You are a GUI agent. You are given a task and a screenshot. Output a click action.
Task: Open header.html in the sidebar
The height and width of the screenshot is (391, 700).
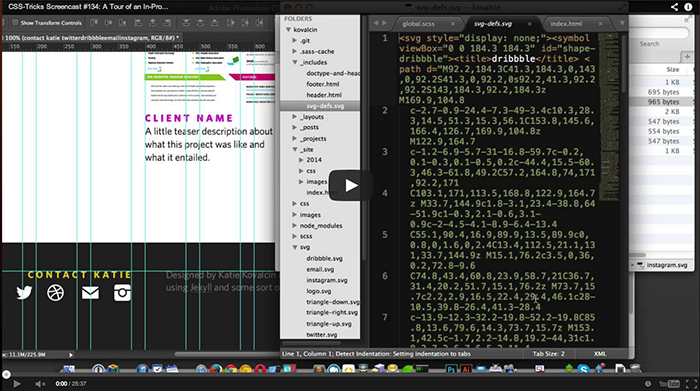pos(324,95)
